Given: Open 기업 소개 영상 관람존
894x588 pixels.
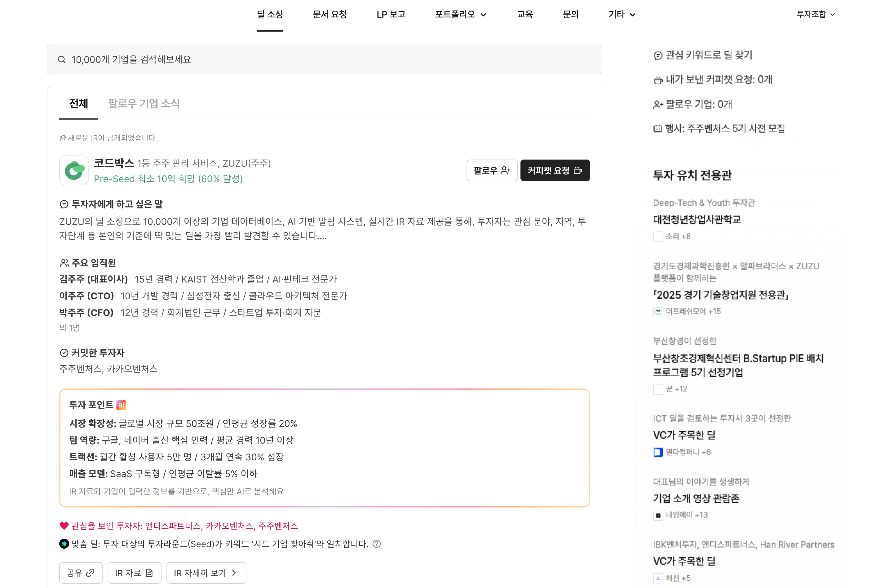Looking at the screenshot, I should pos(696,498).
